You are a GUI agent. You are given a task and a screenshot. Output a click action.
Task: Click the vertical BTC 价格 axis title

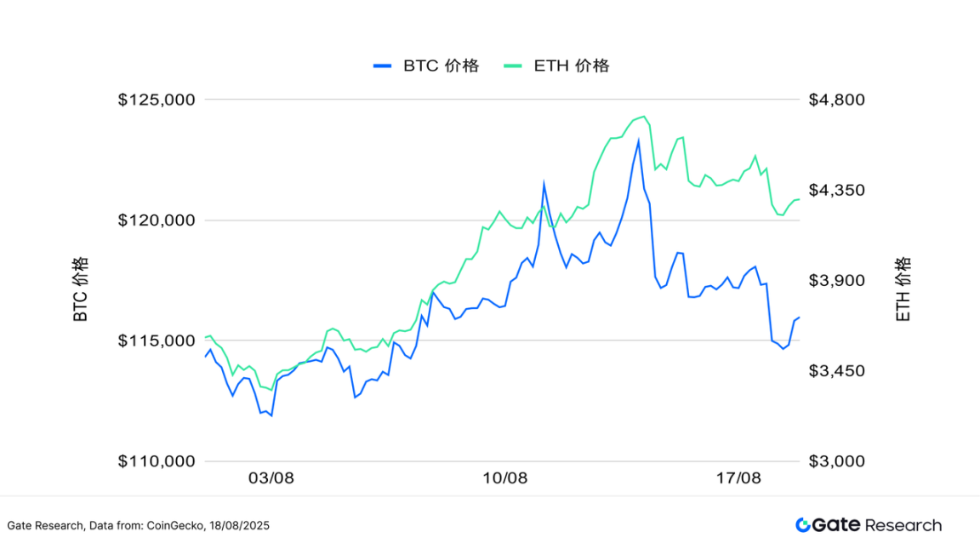pyautogui.click(x=80, y=289)
